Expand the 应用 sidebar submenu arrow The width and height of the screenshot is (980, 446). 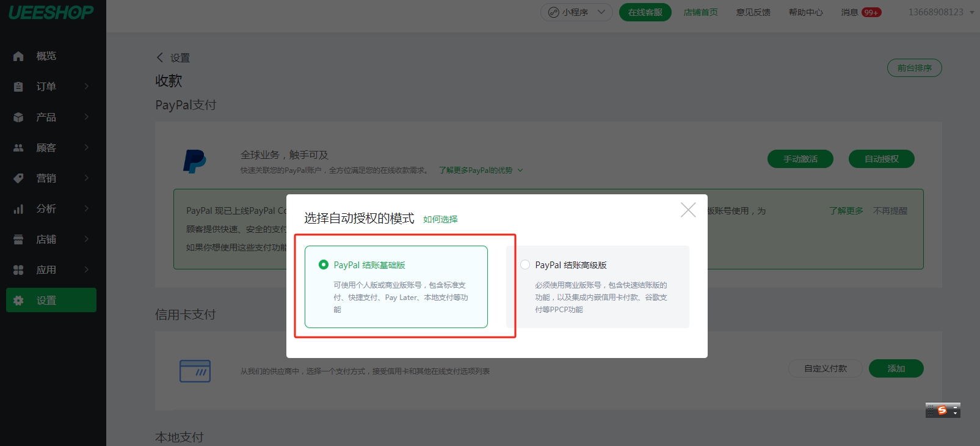[x=87, y=269]
